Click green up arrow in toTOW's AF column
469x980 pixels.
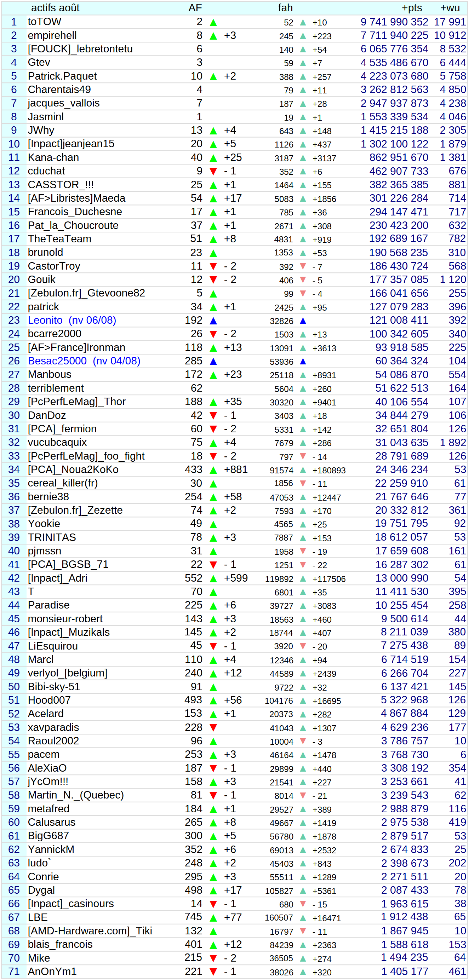coord(213,22)
